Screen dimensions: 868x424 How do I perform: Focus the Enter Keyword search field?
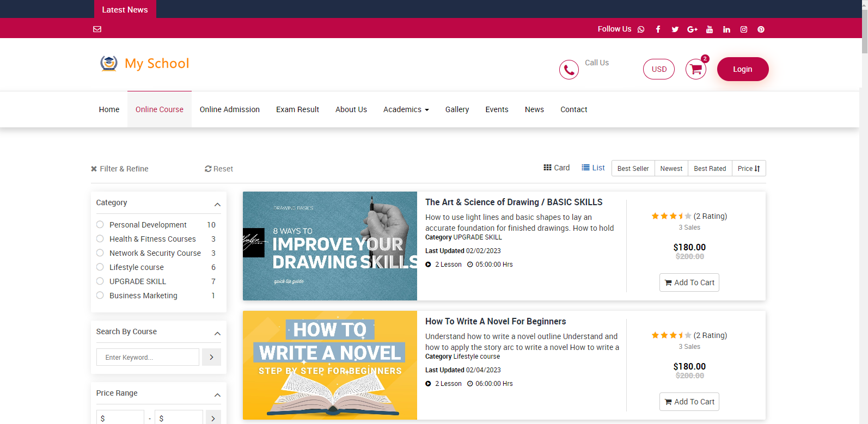tap(148, 358)
